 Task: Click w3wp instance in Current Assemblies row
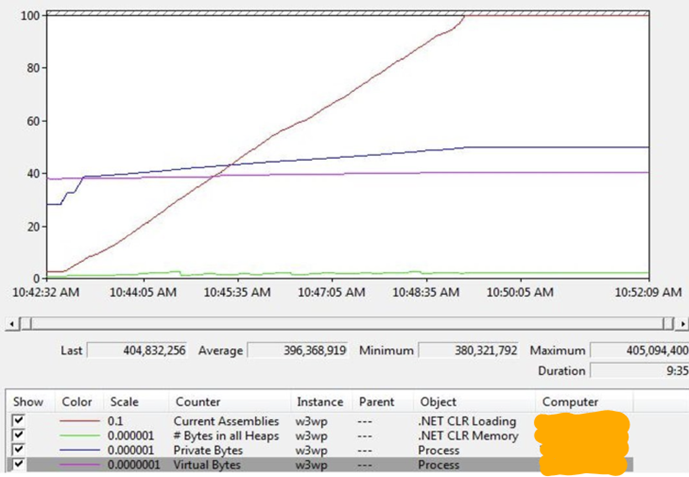[312, 421]
